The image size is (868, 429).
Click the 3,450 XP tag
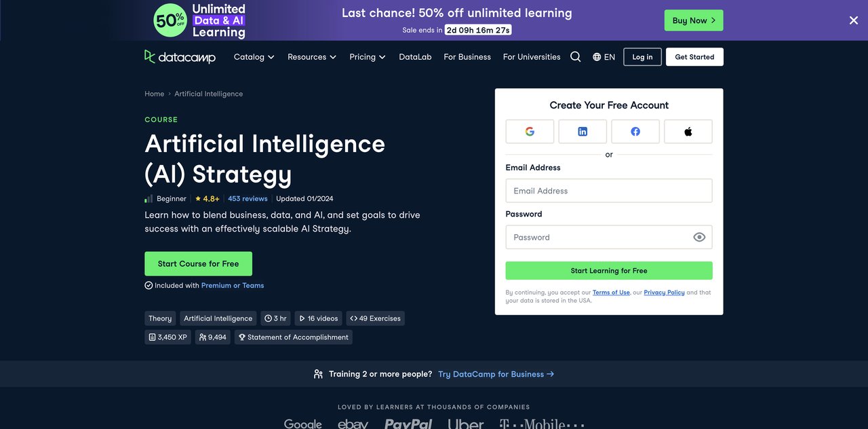(168, 337)
